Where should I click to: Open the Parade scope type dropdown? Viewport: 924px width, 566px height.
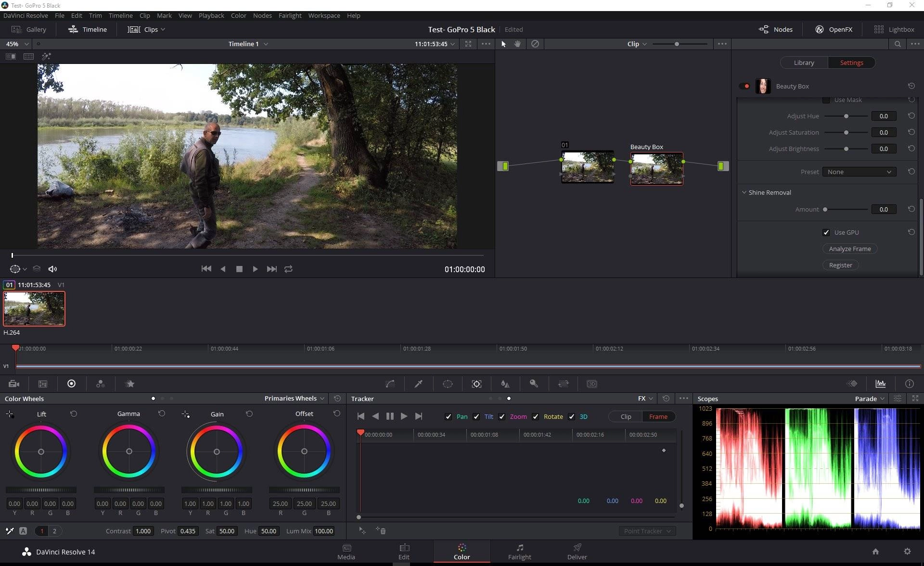pyautogui.click(x=870, y=399)
